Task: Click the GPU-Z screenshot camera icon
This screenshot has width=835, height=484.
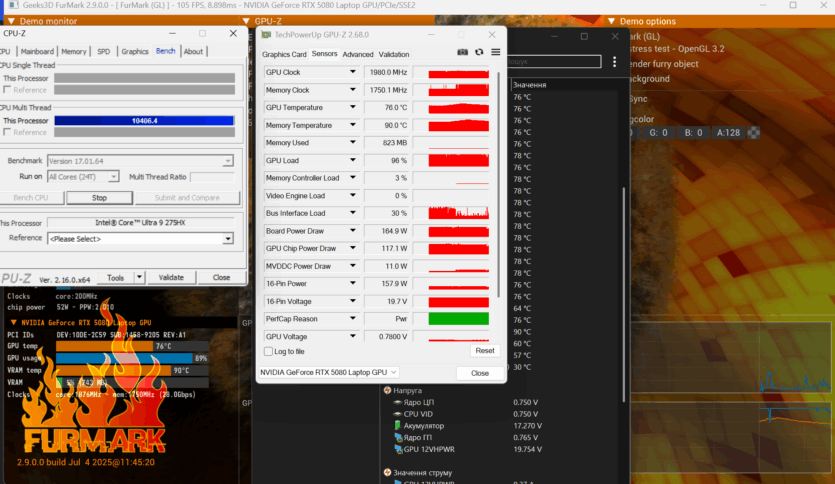Action: [x=462, y=53]
